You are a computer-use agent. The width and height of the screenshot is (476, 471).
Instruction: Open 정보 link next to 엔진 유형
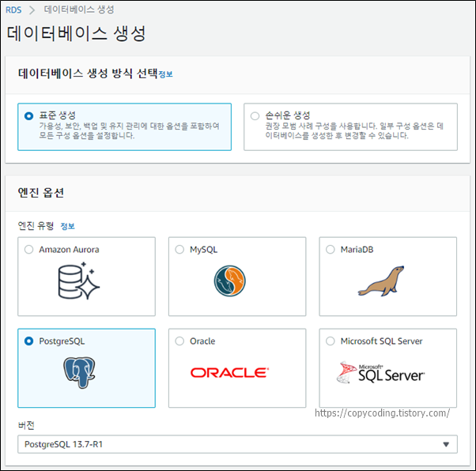point(67,226)
